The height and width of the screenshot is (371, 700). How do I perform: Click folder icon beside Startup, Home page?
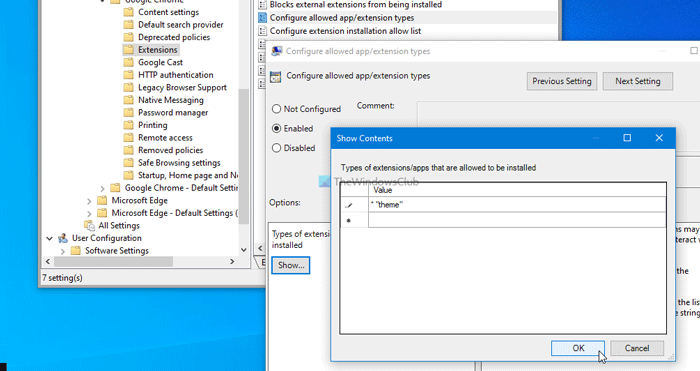tap(129, 175)
